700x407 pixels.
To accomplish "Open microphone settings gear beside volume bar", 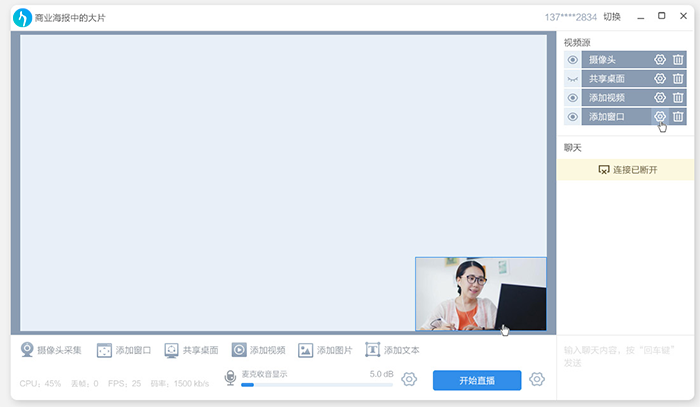I will 408,379.
